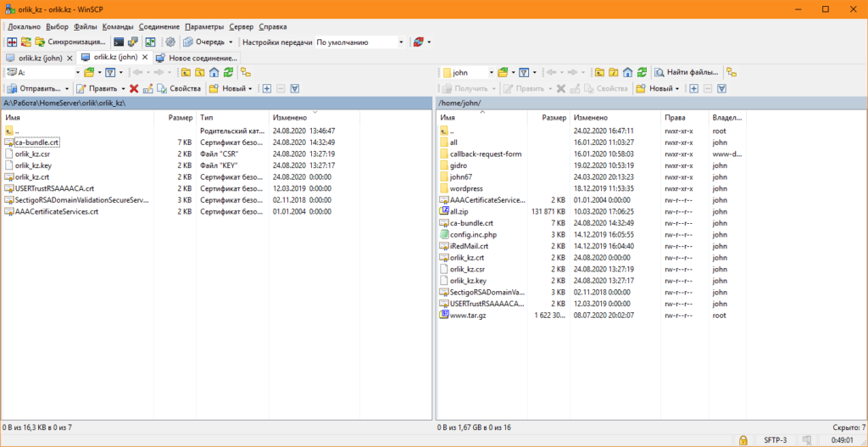Click the encryption lock icon in status bar

tap(743, 440)
